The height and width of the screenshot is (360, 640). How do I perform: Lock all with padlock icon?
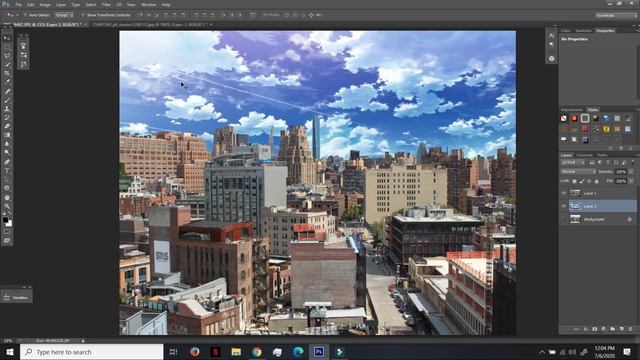click(597, 181)
